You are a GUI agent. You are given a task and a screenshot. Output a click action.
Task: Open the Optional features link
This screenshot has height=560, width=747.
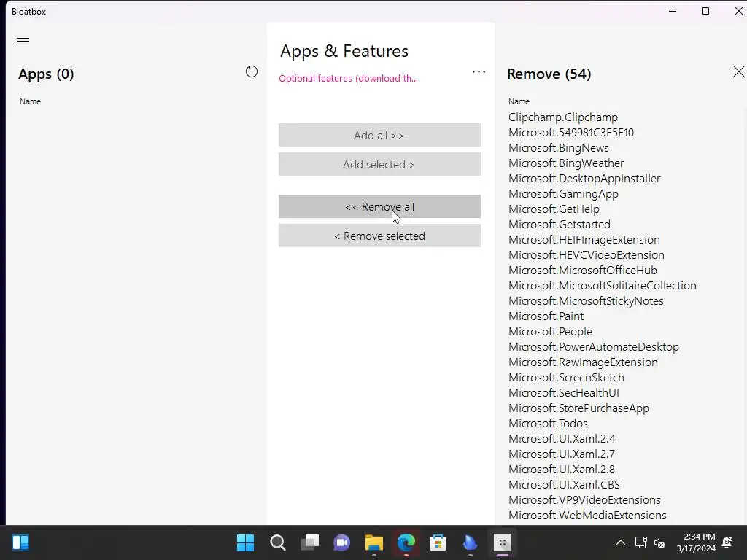pyautogui.click(x=348, y=78)
